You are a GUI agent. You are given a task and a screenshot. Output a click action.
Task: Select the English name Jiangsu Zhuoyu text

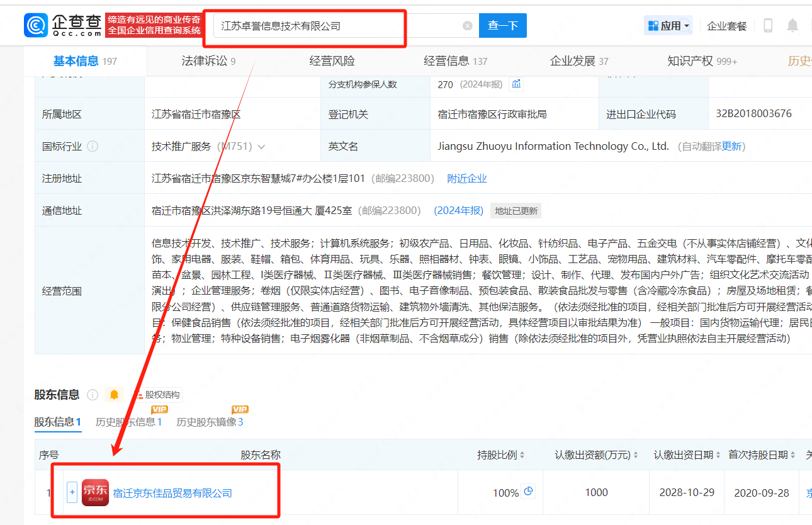(553, 146)
